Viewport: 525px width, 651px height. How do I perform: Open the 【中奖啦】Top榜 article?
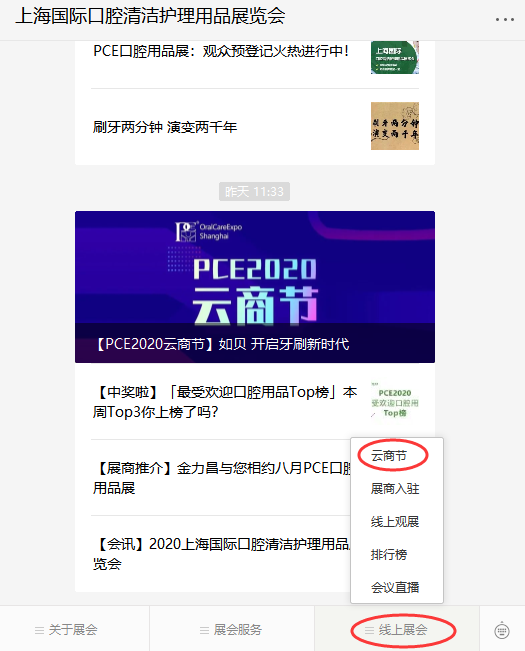255,401
